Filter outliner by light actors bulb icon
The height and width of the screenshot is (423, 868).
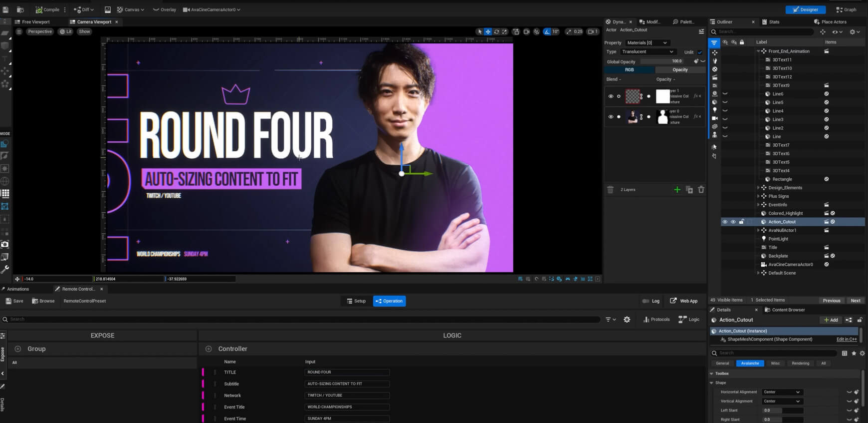(714, 110)
